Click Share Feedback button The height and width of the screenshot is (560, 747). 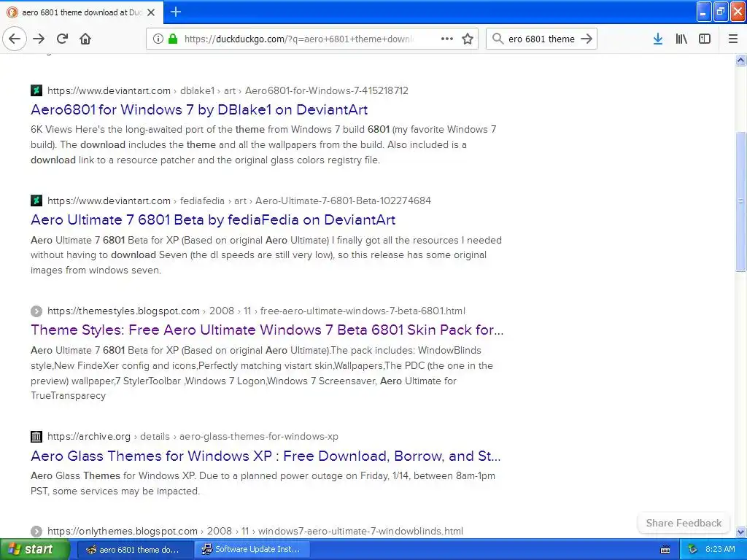coord(684,523)
